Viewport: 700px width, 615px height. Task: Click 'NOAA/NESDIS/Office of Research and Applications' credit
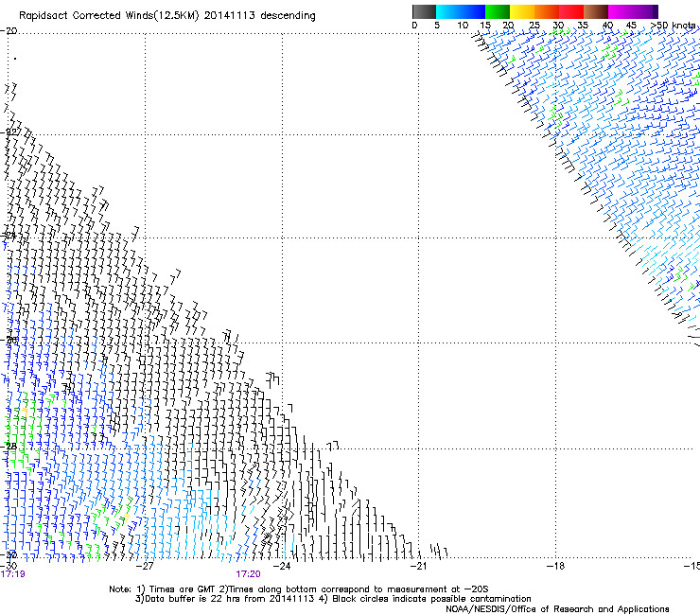tap(557, 609)
